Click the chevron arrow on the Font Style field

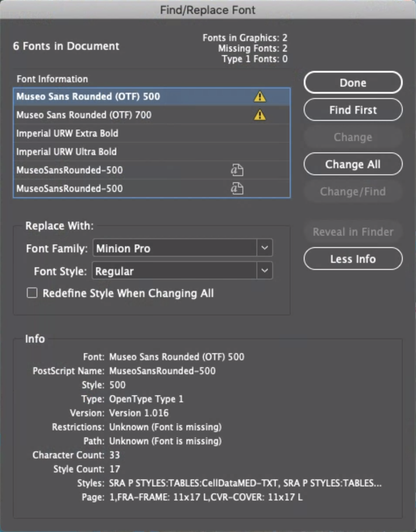pos(264,271)
